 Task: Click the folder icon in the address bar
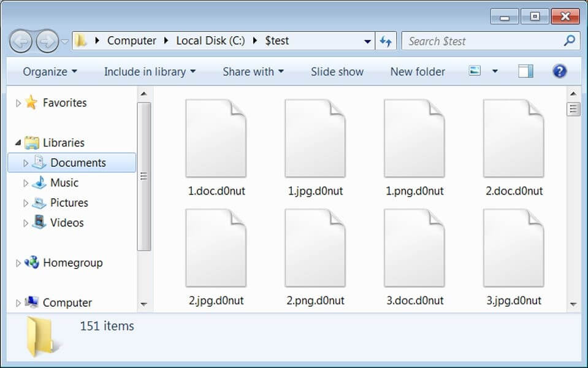click(80, 40)
